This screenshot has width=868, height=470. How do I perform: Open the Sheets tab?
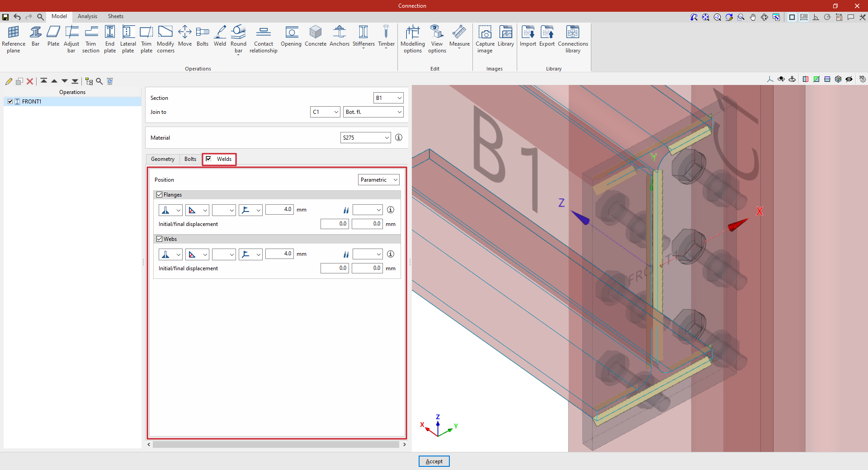[x=116, y=16]
